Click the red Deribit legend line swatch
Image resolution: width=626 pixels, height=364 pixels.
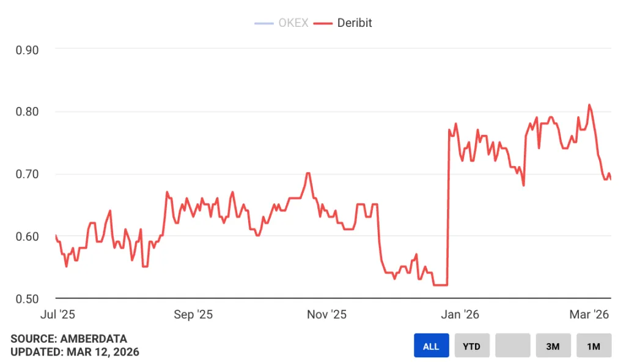coord(324,23)
